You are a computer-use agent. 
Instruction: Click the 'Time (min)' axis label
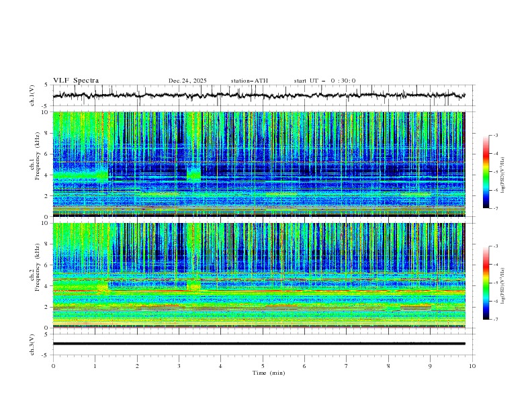(x=269, y=373)
